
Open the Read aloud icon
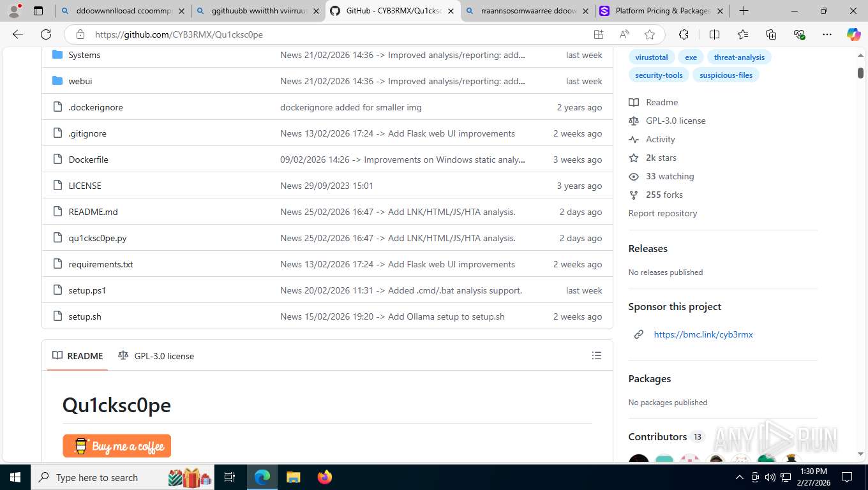click(x=624, y=34)
